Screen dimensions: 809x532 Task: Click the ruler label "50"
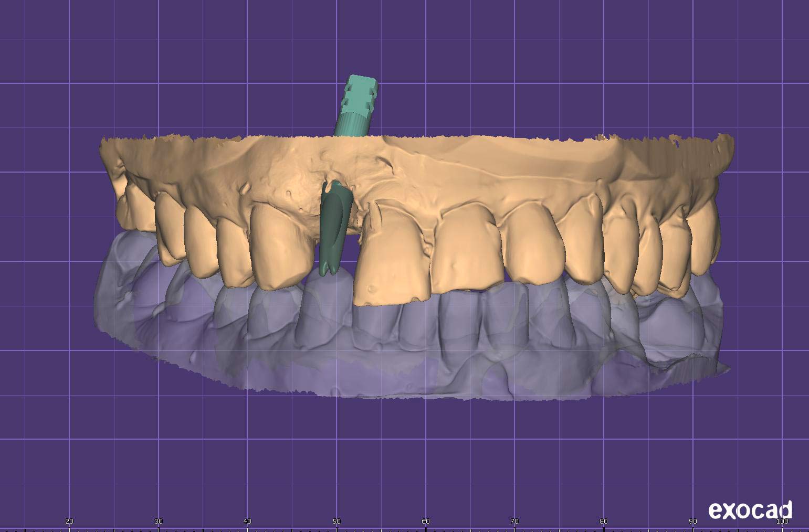click(x=337, y=522)
